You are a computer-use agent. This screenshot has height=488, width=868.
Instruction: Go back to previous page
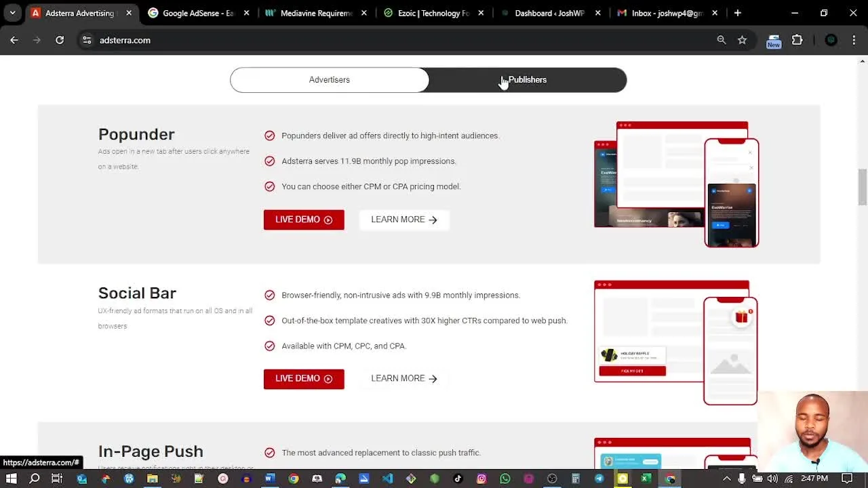pyautogui.click(x=14, y=40)
